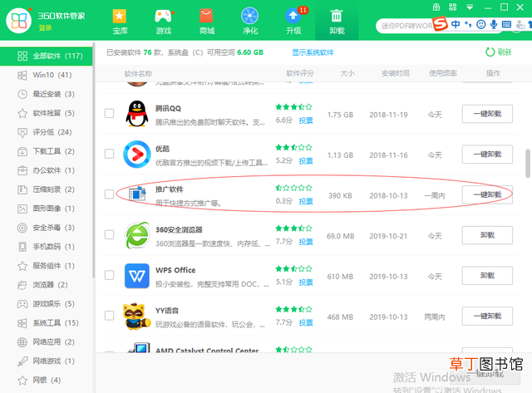This screenshot has width=532, height=393.
Task: Click the 刷新 refresh button
Action: tap(499, 52)
